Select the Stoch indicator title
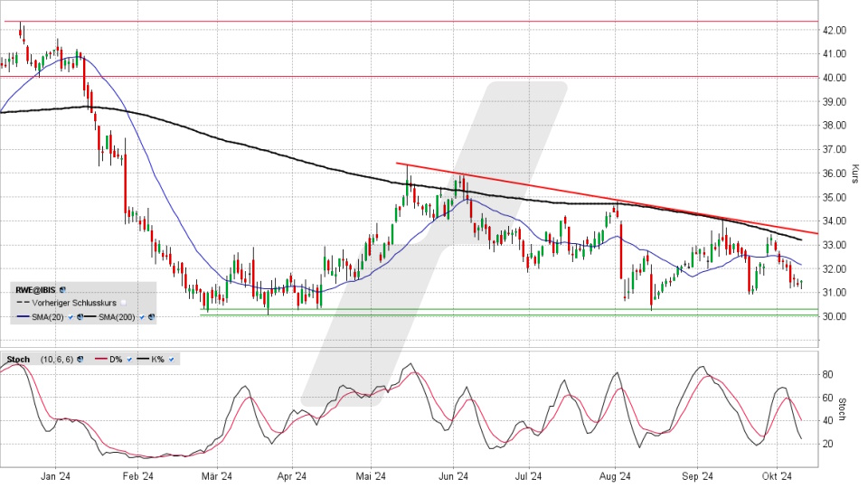This screenshot has width=868, height=488. [x=18, y=359]
